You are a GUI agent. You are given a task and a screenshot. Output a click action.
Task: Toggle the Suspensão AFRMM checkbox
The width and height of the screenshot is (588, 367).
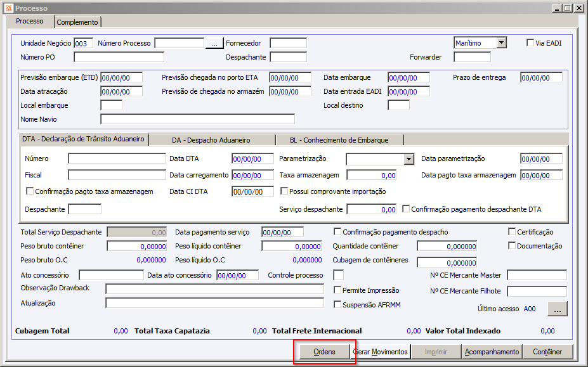pyautogui.click(x=337, y=304)
